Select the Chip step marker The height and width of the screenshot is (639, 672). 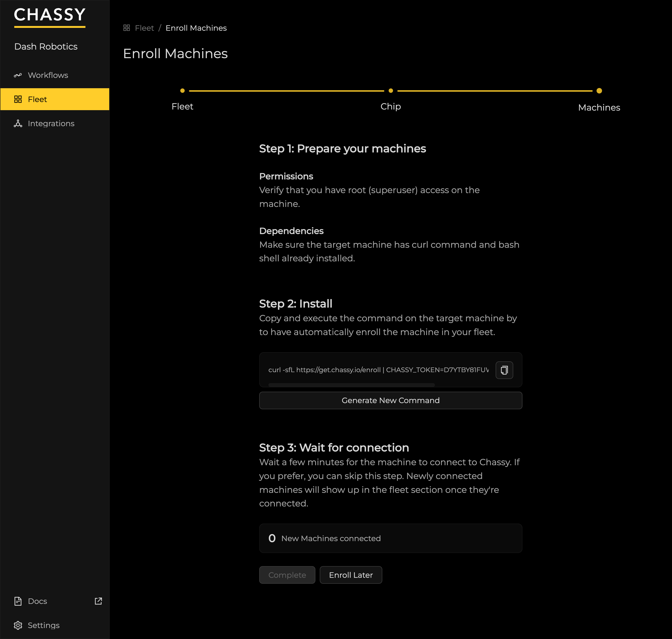(390, 91)
